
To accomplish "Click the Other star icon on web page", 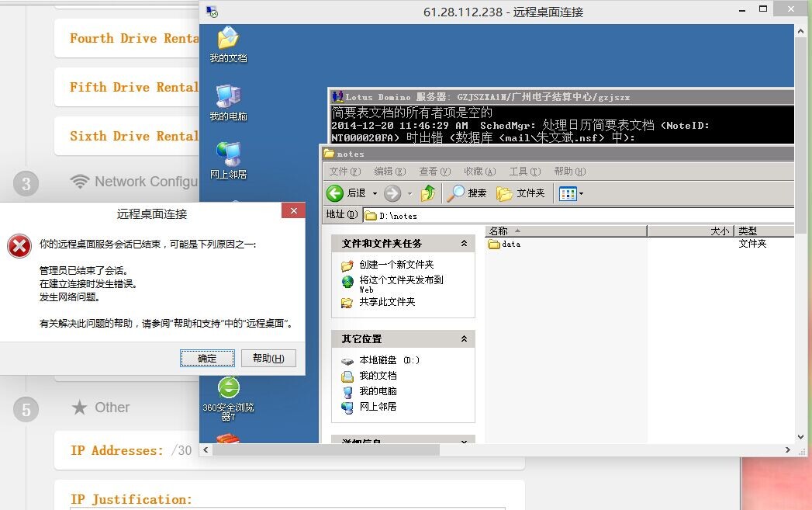I will point(79,408).
